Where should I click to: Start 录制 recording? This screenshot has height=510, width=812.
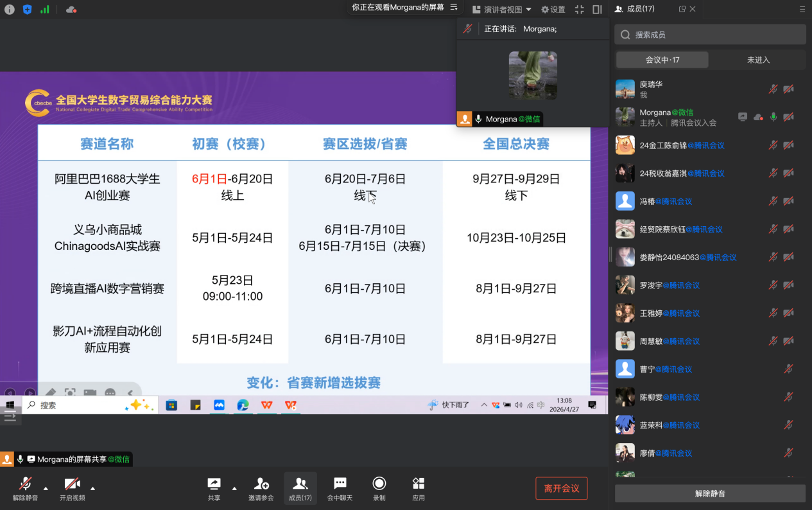click(x=379, y=484)
